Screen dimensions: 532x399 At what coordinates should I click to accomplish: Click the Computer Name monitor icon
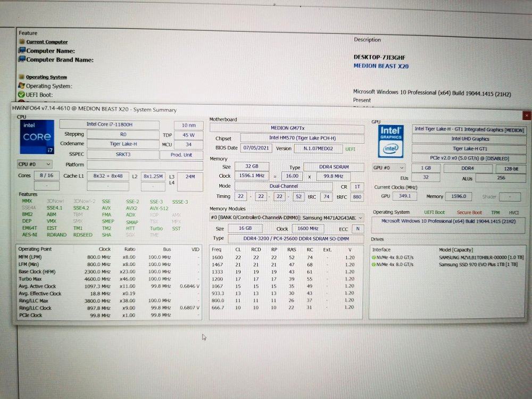22,50
